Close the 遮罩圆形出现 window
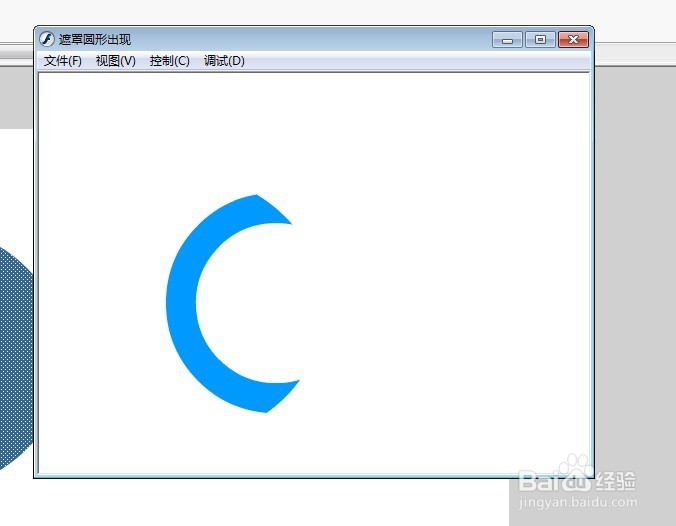 (573, 40)
